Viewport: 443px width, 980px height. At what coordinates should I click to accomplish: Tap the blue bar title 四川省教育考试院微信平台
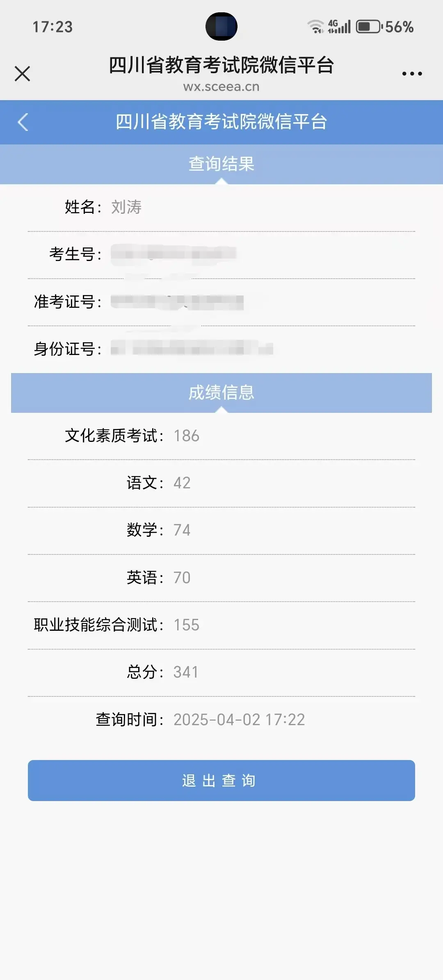[221, 122]
